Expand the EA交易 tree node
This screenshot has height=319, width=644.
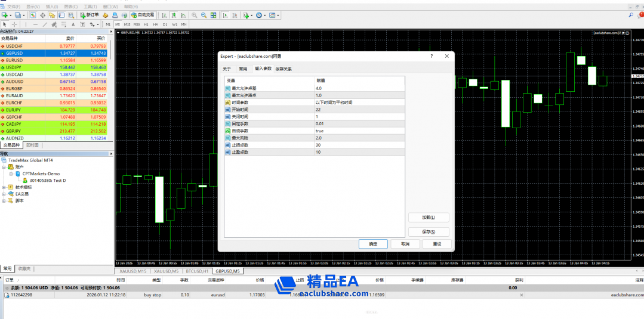click(x=4, y=194)
